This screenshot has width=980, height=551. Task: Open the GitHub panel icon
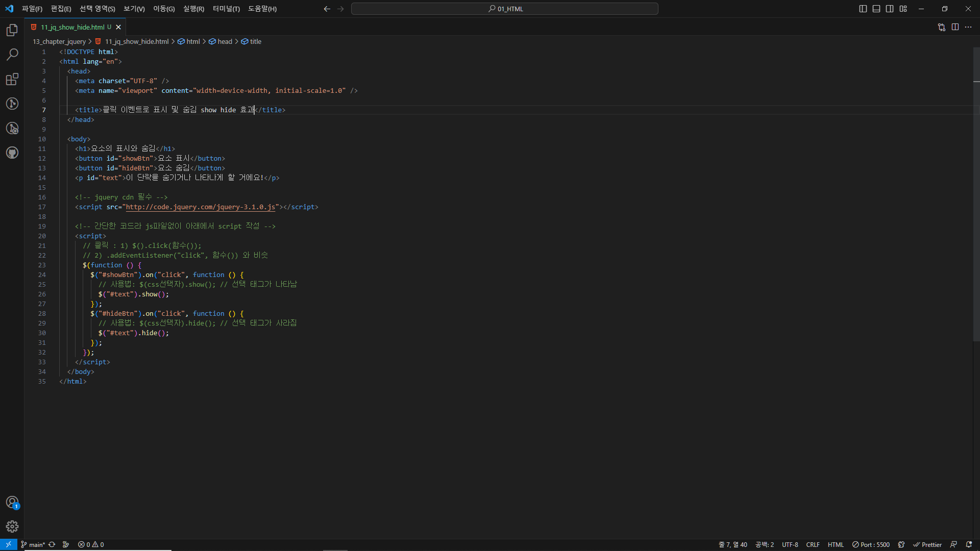pyautogui.click(x=12, y=153)
